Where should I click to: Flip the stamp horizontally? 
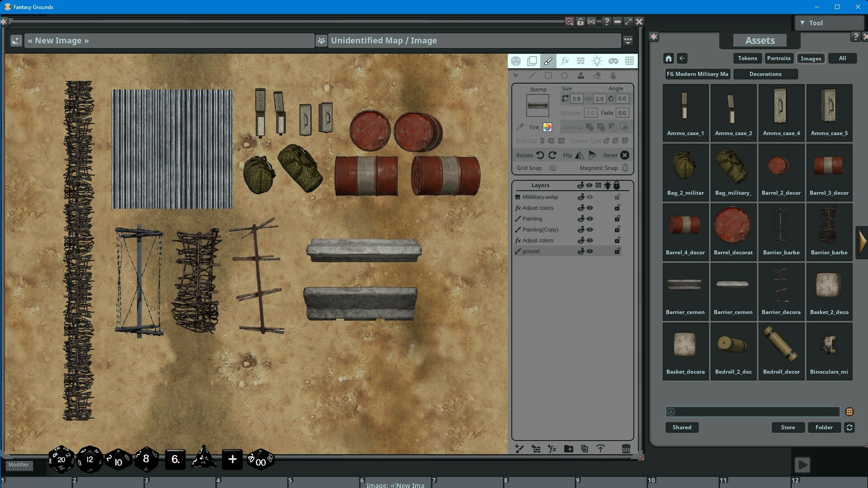[x=579, y=155]
